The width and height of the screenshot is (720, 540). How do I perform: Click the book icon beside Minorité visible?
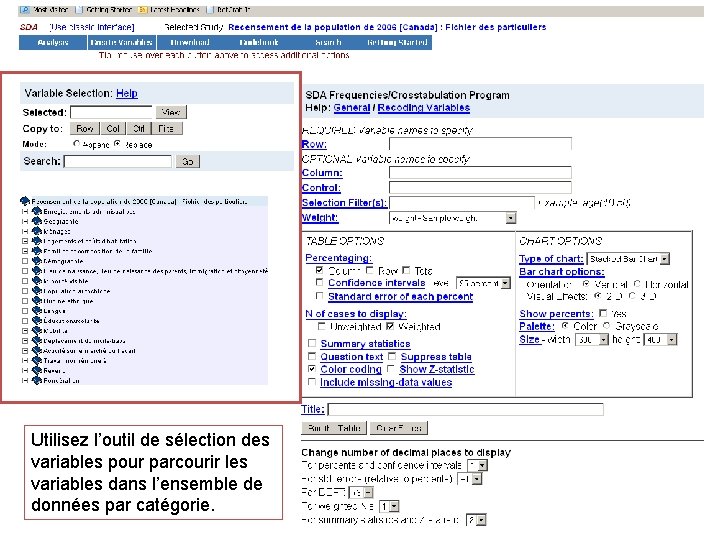[37, 281]
